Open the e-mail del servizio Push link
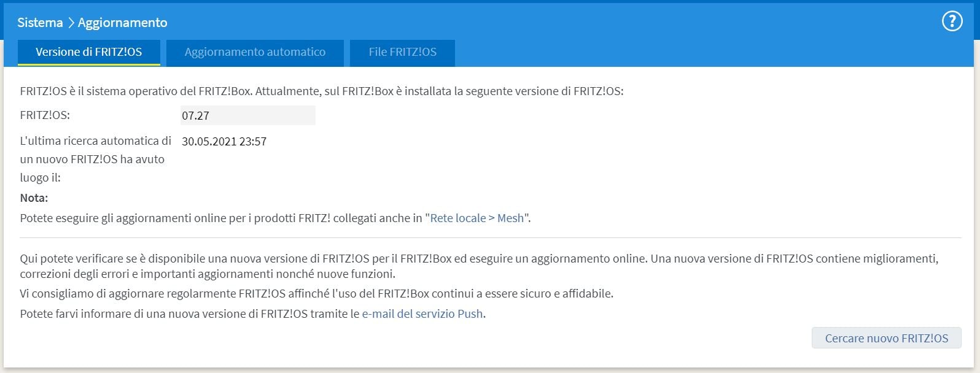The width and height of the screenshot is (980, 373). pyautogui.click(x=422, y=313)
